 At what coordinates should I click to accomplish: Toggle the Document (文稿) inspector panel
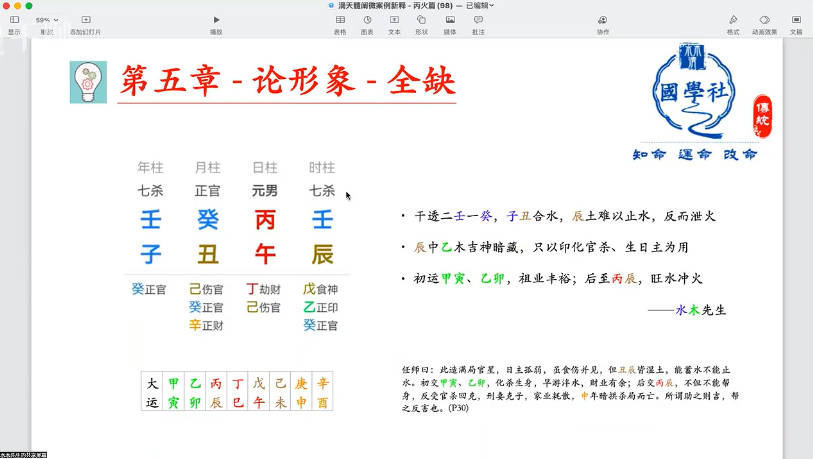(x=796, y=20)
